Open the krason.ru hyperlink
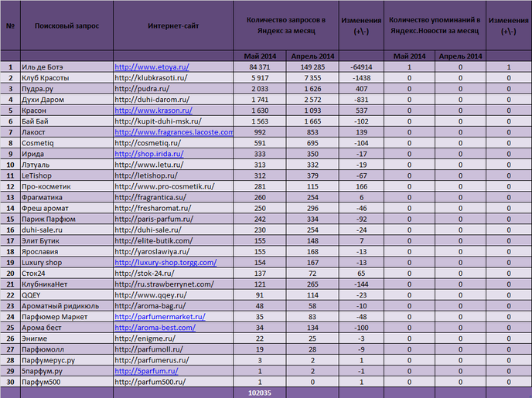532x398 pixels. point(153,111)
